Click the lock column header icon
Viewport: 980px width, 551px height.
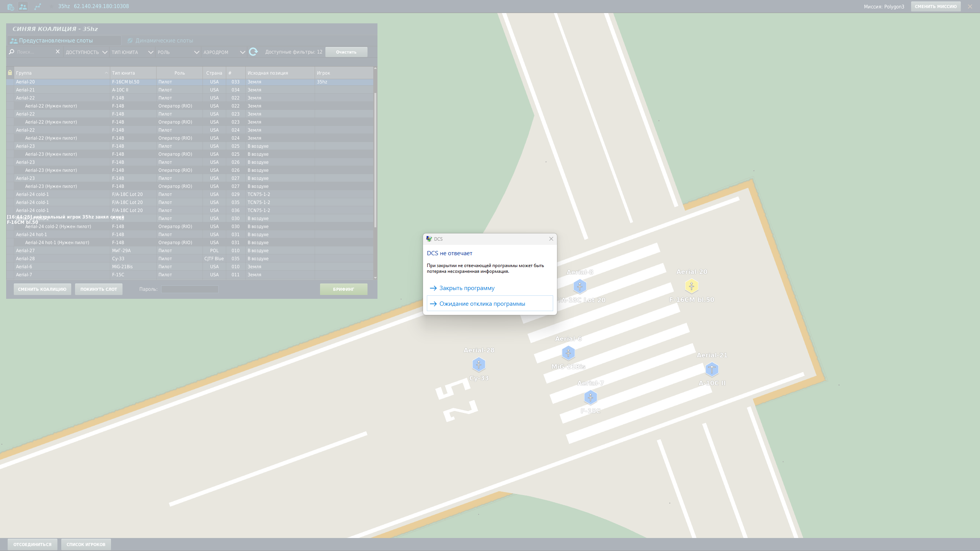(x=10, y=73)
